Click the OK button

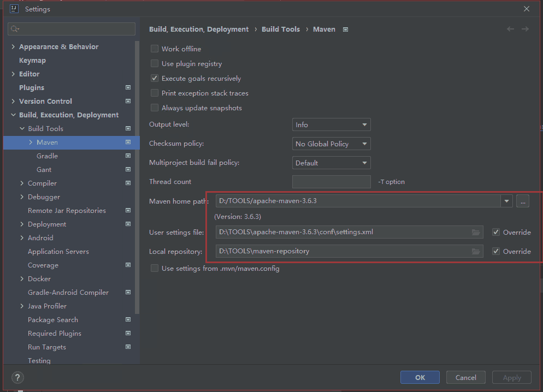[420, 377]
